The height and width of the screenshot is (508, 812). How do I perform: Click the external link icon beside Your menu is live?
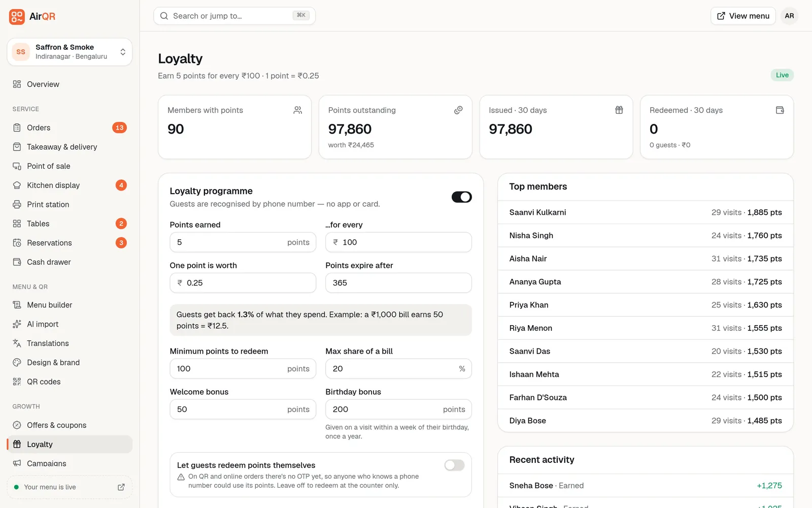121,487
